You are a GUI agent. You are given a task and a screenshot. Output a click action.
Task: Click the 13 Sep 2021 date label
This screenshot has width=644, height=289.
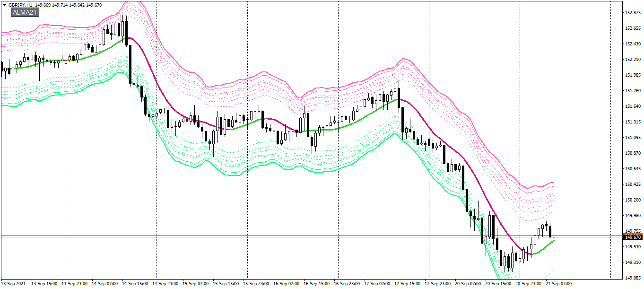(14, 284)
